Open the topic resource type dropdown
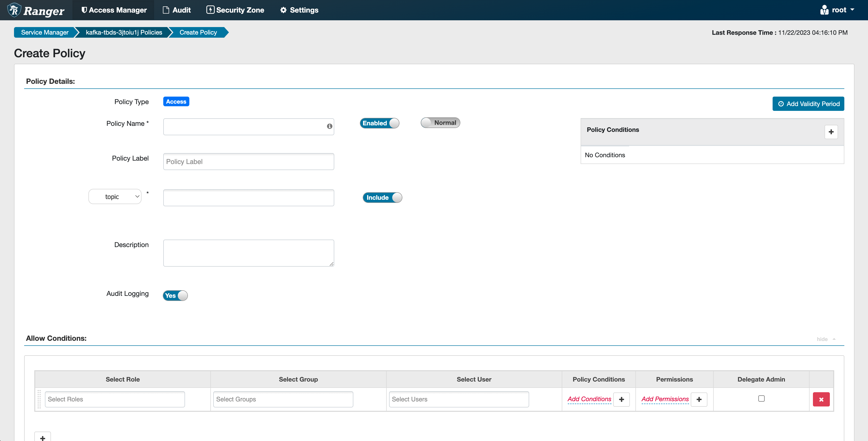868x441 pixels. pos(115,197)
